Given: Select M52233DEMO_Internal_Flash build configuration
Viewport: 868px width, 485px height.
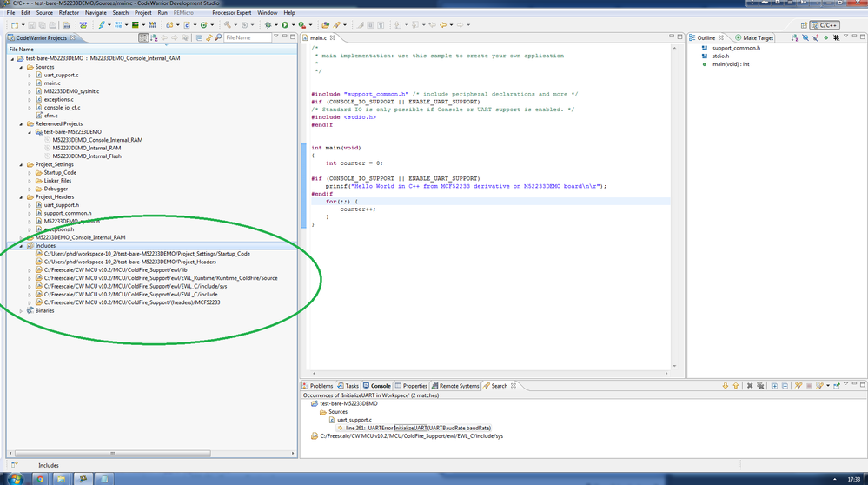Looking at the screenshot, I should [x=86, y=156].
